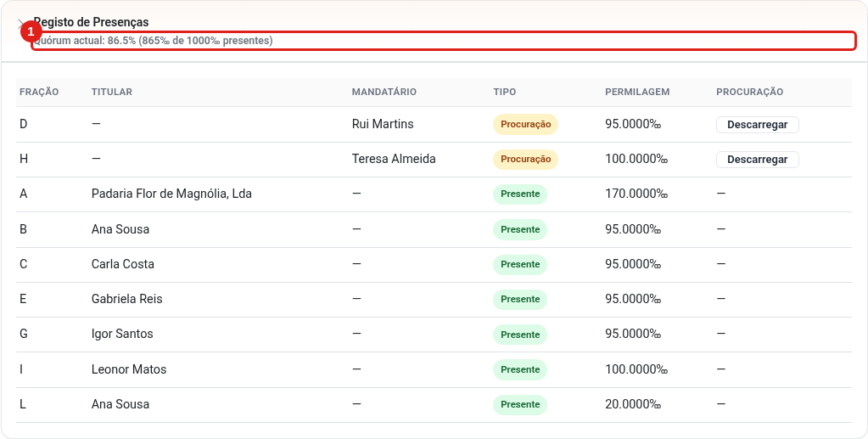The width and height of the screenshot is (868, 439).
Task: Click the Presente badge for Leonor Matos
Action: [520, 369]
